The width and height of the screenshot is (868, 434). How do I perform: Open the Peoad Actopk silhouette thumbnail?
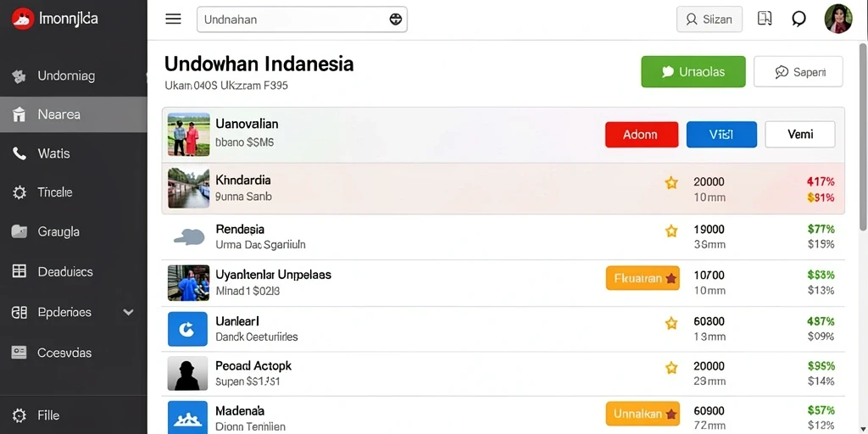tap(187, 374)
